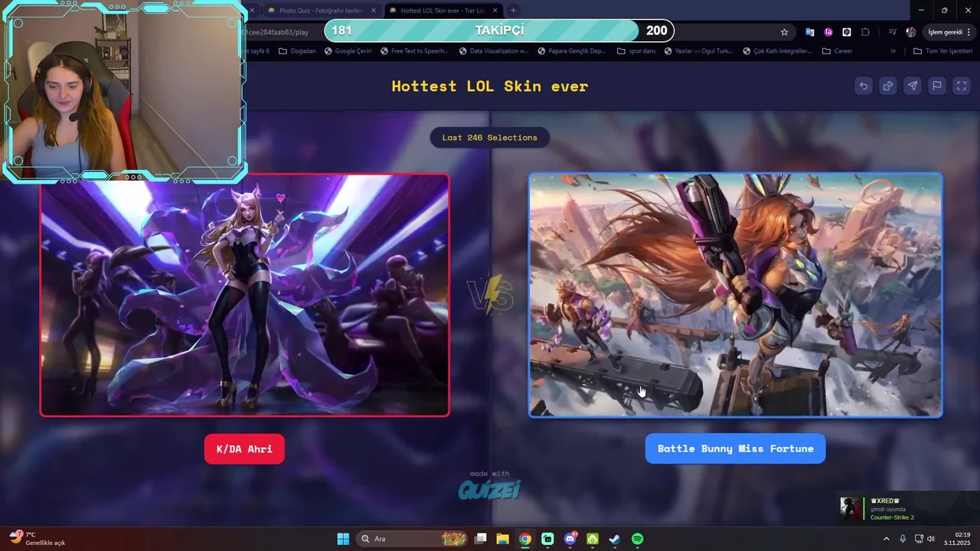Click the TAKİPÇİ follower progress bar

tap(499, 31)
